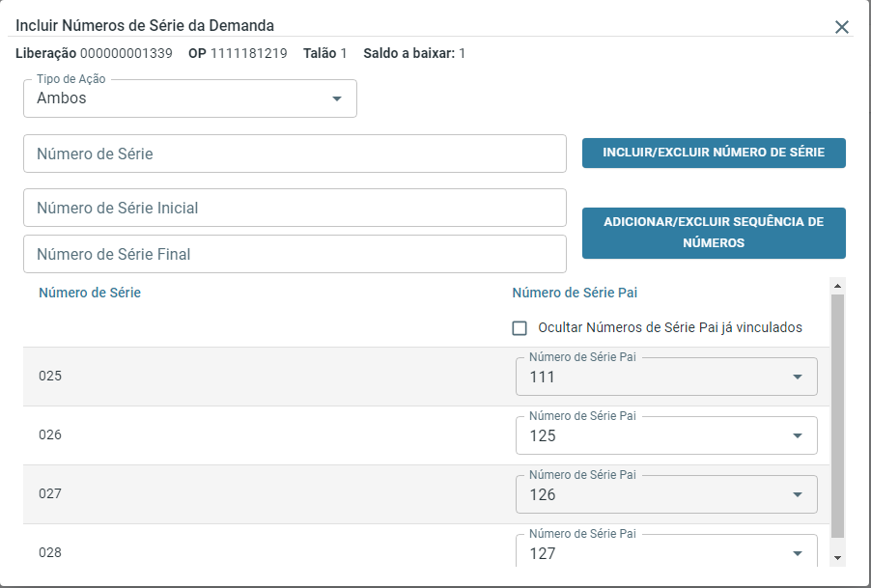The height and width of the screenshot is (588, 871).
Task: Expand Série Pai dropdown for row 026
Action: point(666,435)
